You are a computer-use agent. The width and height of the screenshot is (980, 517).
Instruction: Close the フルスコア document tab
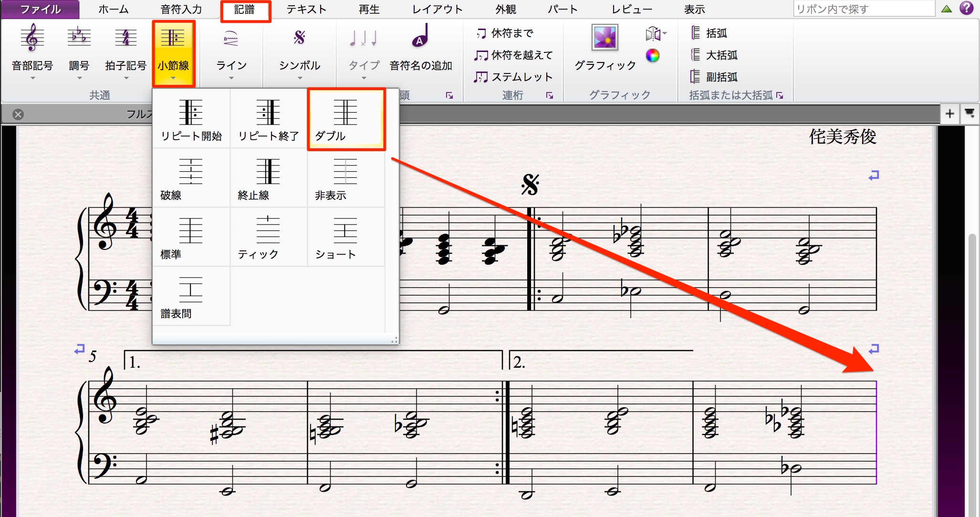click(18, 114)
